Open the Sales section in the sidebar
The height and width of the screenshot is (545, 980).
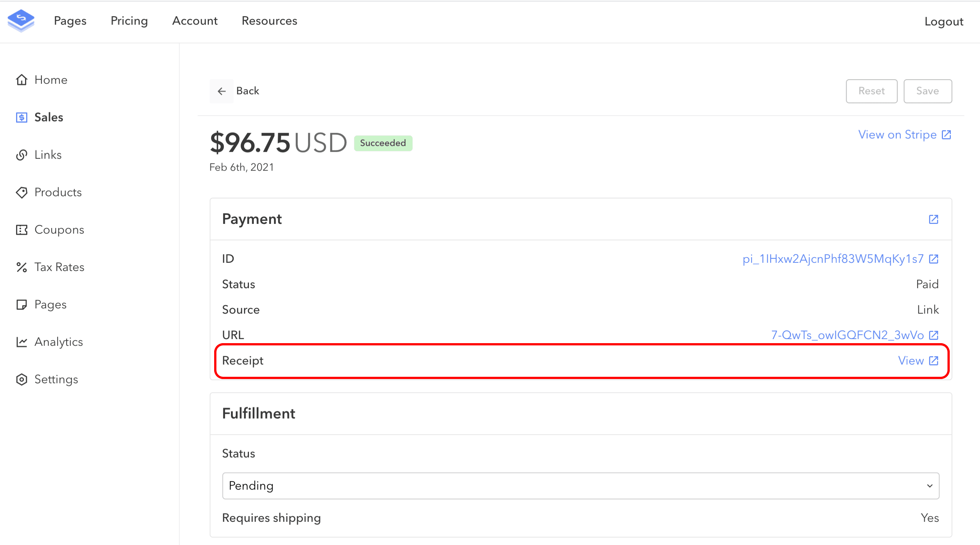48,117
